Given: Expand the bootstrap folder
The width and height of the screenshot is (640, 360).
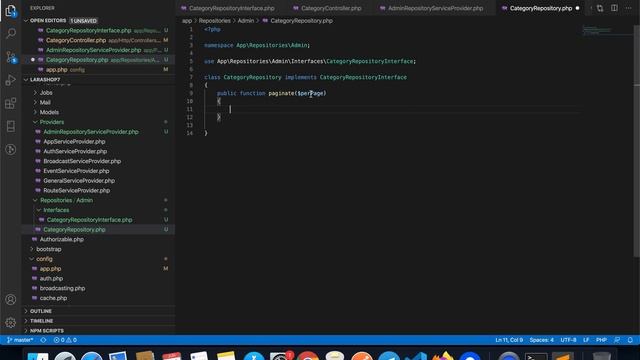Looking at the screenshot, I should pyautogui.click(x=49, y=249).
